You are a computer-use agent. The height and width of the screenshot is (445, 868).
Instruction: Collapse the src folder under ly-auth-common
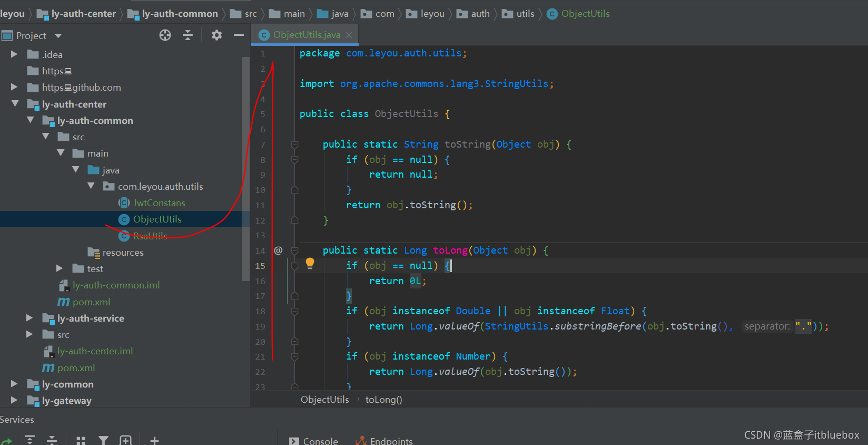[x=45, y=137]
